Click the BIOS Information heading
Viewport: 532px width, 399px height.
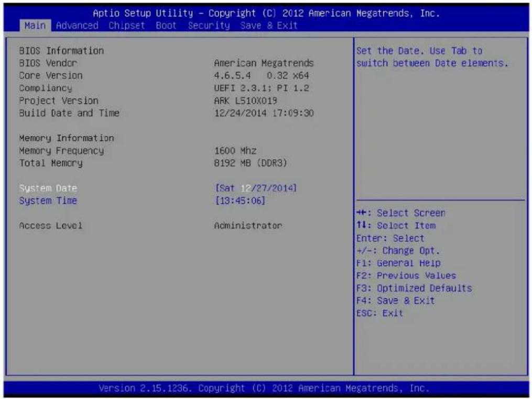pyautogui.click(x=61, y=51)
